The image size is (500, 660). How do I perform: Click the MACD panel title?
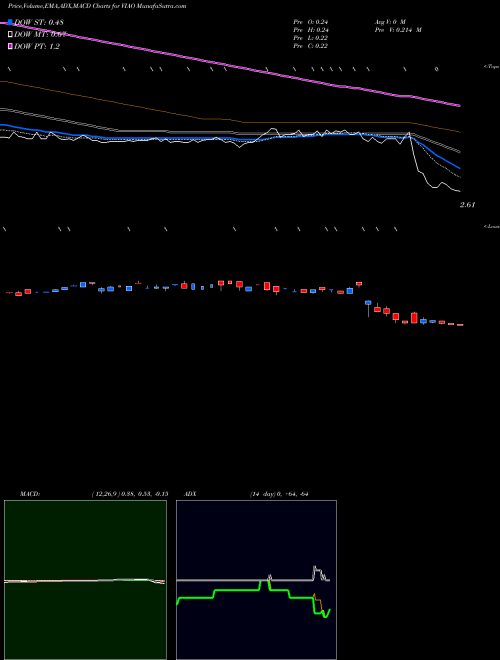(30, 494)
